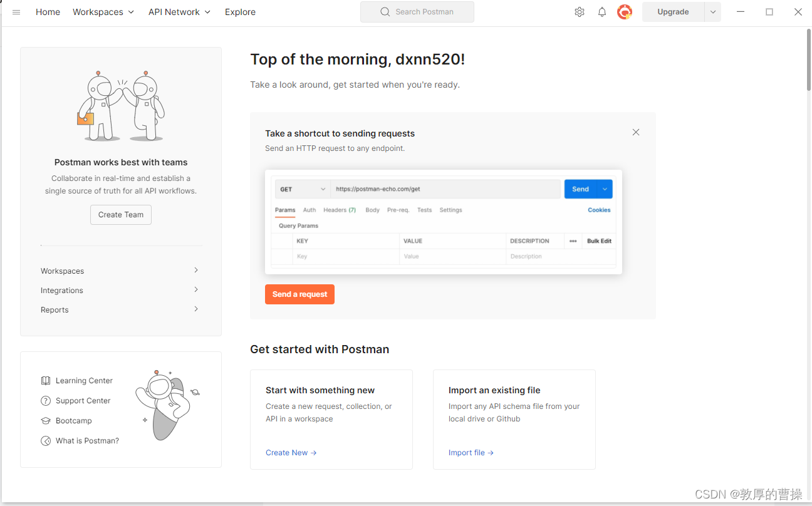Open the Learning Center link

coord(84,381)
